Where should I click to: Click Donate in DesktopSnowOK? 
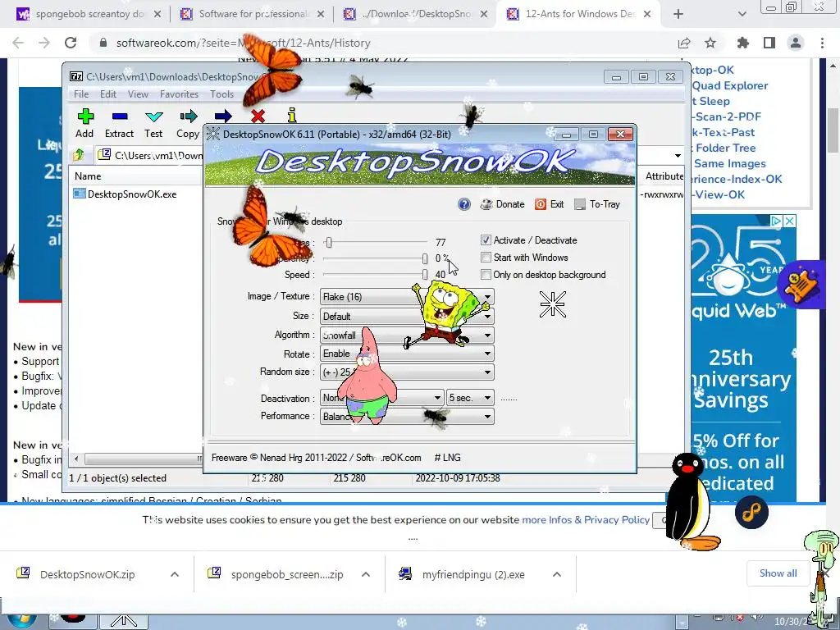point(503,204)
